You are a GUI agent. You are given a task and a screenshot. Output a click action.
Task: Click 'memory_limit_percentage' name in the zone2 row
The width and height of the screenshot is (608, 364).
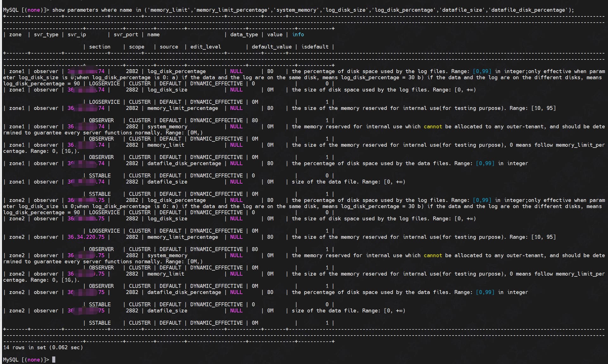point(182,237)
